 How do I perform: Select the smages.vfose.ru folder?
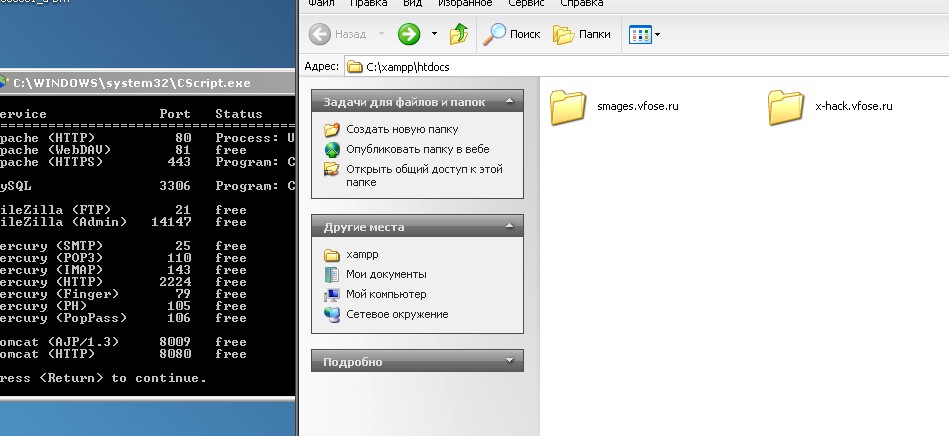click(x=568, y=106)
